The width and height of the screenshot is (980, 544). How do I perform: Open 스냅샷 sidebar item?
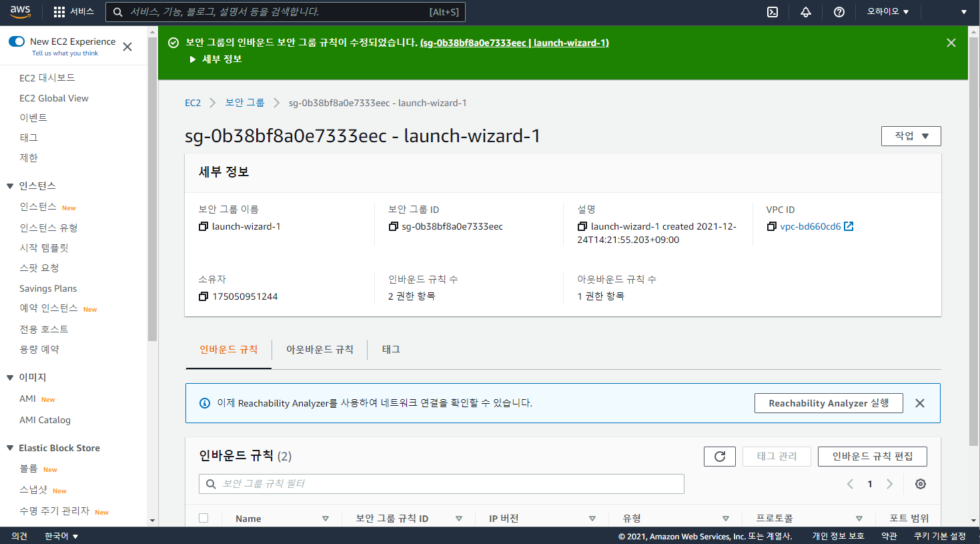point(33,490)
